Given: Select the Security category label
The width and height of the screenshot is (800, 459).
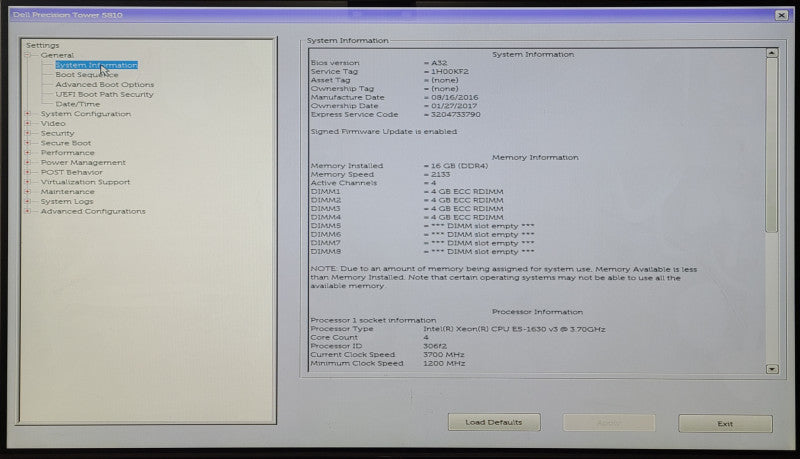Looking at the screenshot, I should click(x=58, y=133).
